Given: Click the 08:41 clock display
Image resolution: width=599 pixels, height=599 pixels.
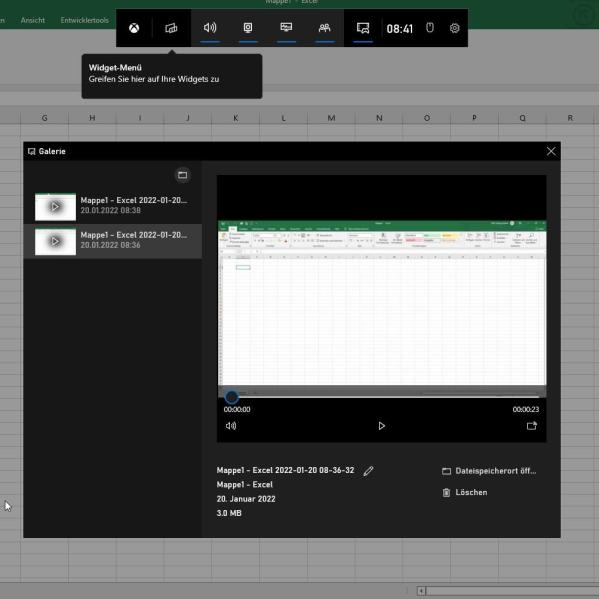Looking at the screenshot, I should 400,29.
